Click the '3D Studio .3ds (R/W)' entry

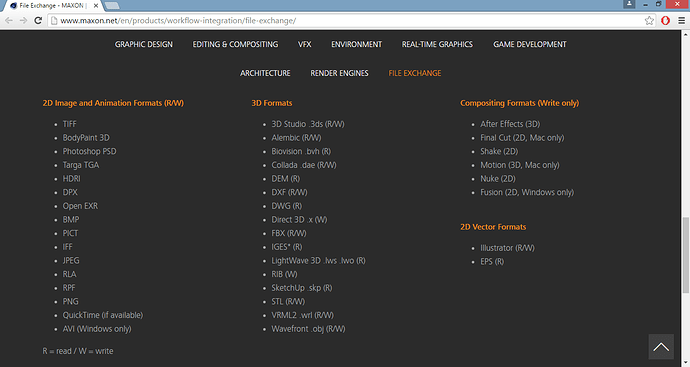pos(308,125)
